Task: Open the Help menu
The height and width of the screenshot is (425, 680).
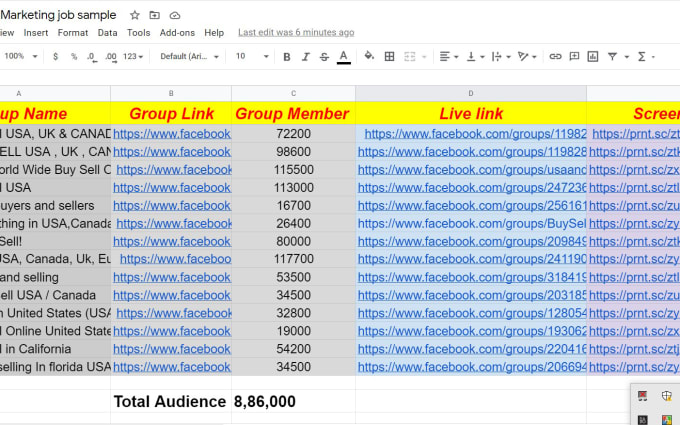Action: pos(214,33)
